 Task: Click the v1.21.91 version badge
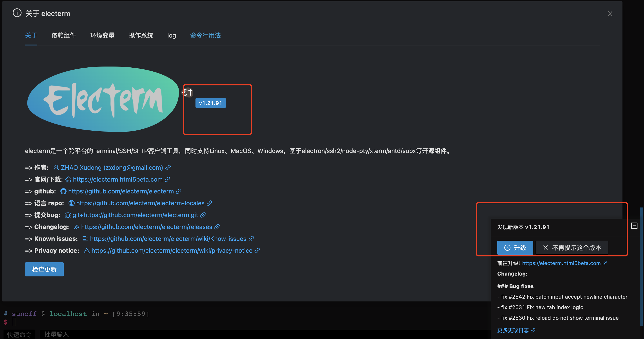click(210, 103)
